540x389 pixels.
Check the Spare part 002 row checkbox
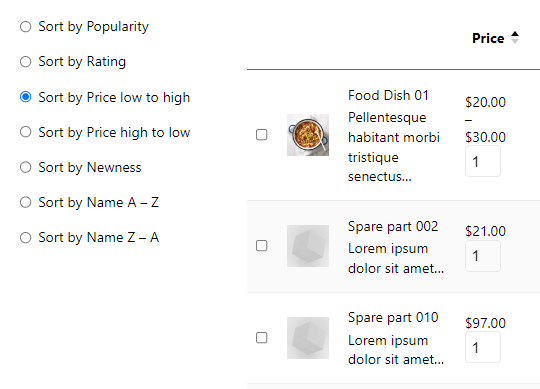coord(262,246)
